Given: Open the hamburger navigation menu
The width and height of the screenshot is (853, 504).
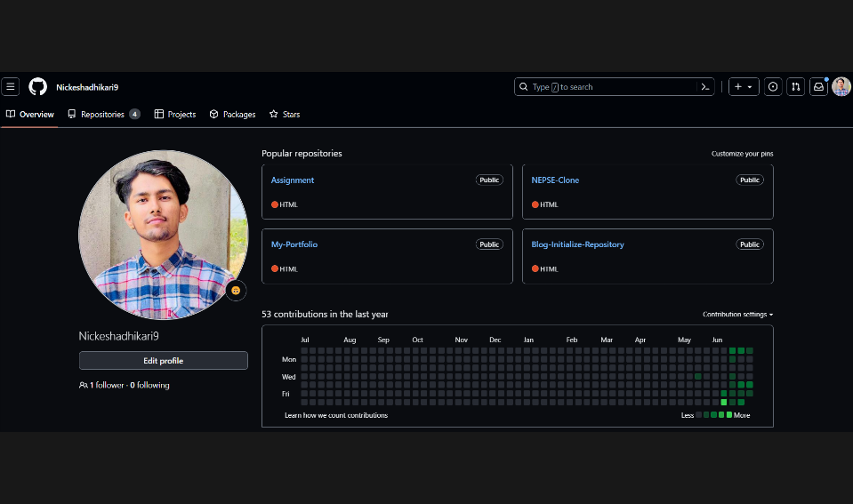Looking at the screenshot, I should coord(11,87).
